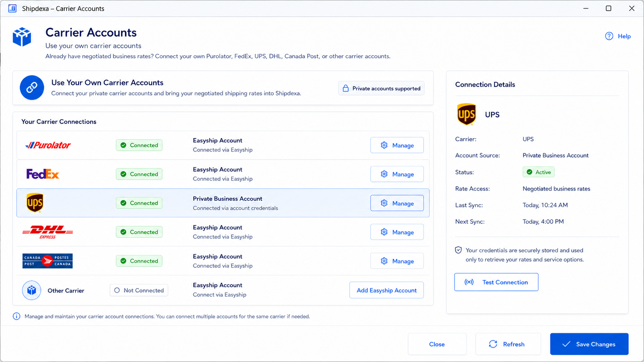The width and height of the screenshot is (644, 362).
Task: Click UPS Connected status badge
Action: (x=139, y=203)
